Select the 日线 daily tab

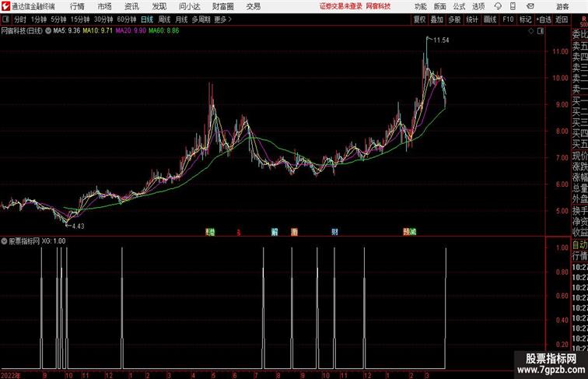[x=147, y=19]
